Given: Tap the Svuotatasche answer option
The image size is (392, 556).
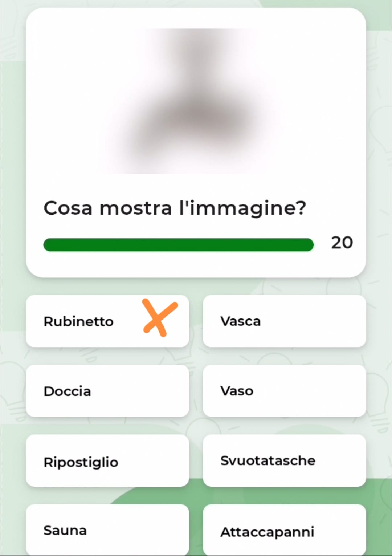Looking at the screenshot, I should point(284,460).
